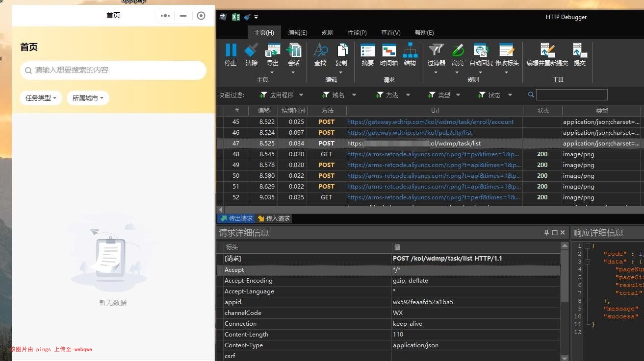
Task: Select the 主页(H) ribbon tab
Action: [264, 32]
